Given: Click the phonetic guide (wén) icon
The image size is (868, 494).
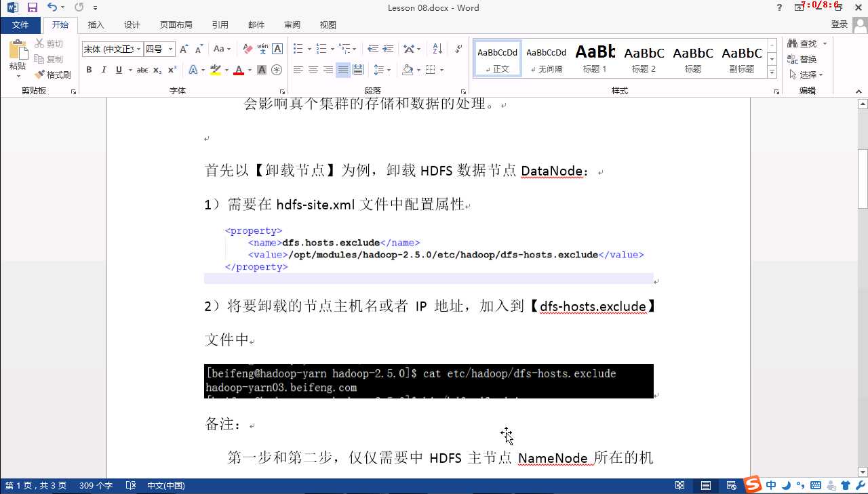Looking at the screenshot, I should pos(262,49).
